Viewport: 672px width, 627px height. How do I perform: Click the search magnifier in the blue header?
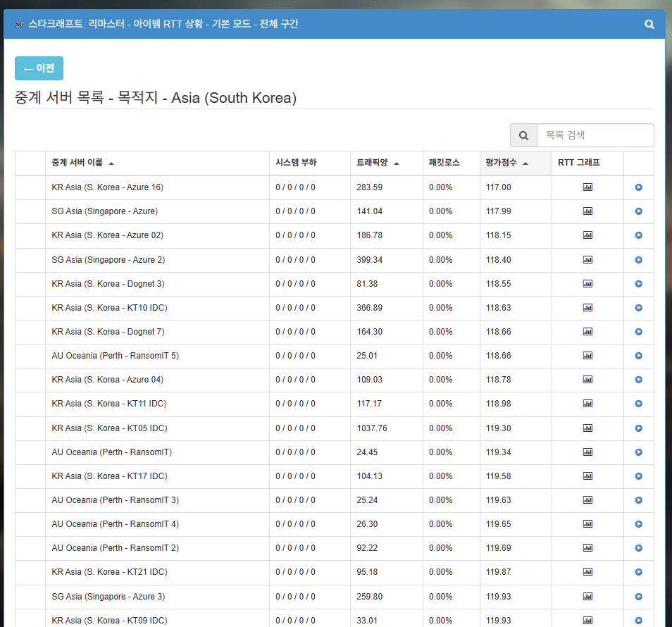(x=649, y=24)
